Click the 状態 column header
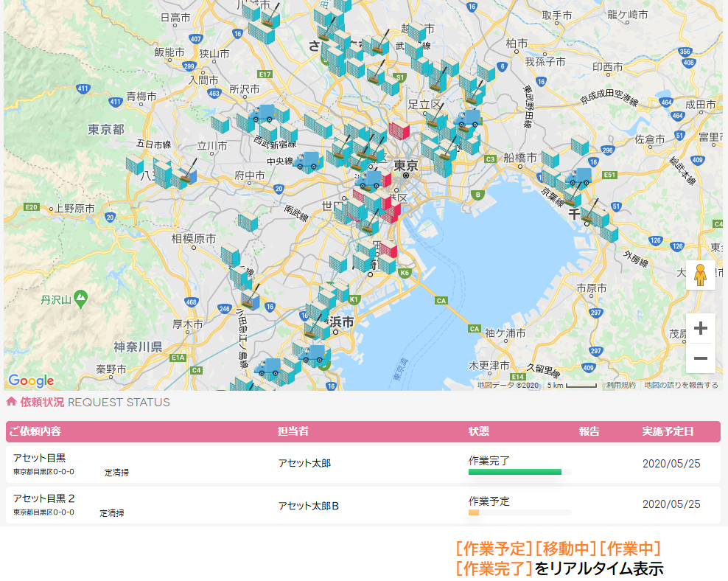This screenshot has width=728, height=581. pos(479,431)
